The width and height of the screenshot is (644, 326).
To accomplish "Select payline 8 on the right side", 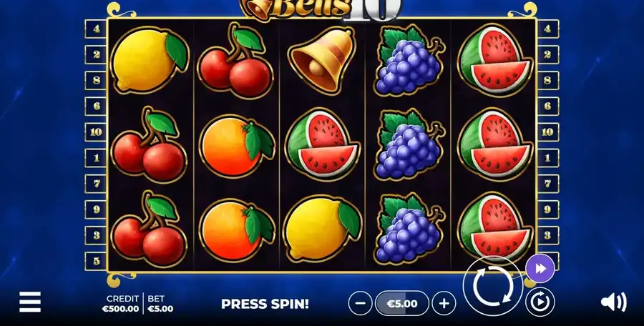I will pyautogui.click(x=548, y=80).
